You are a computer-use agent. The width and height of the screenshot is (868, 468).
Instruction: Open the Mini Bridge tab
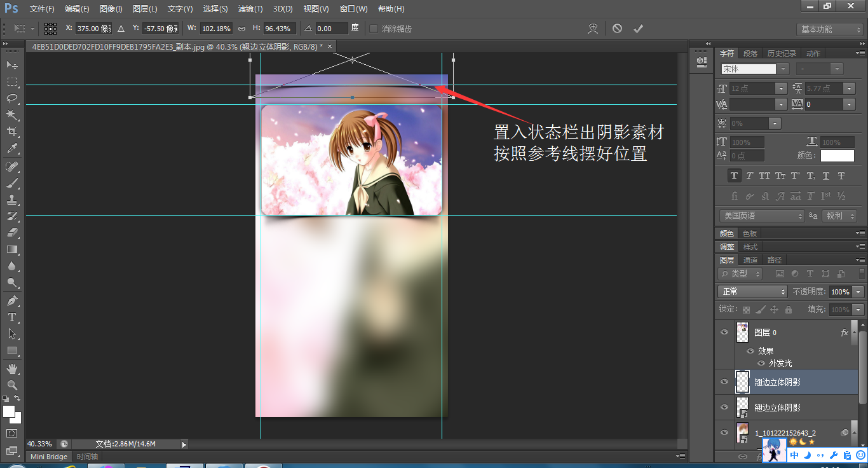pyautogui.click(x=49, y=457)
